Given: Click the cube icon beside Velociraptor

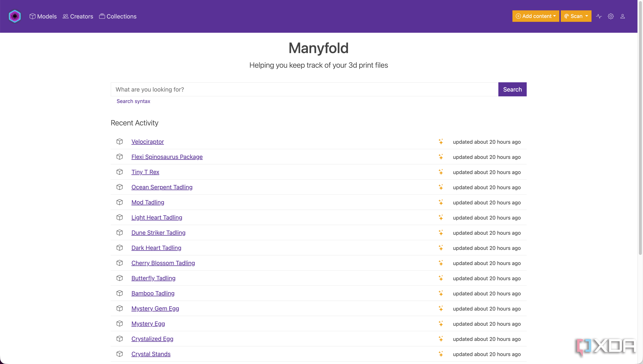Looking at the screenshot, I should [x=120, y=141].
